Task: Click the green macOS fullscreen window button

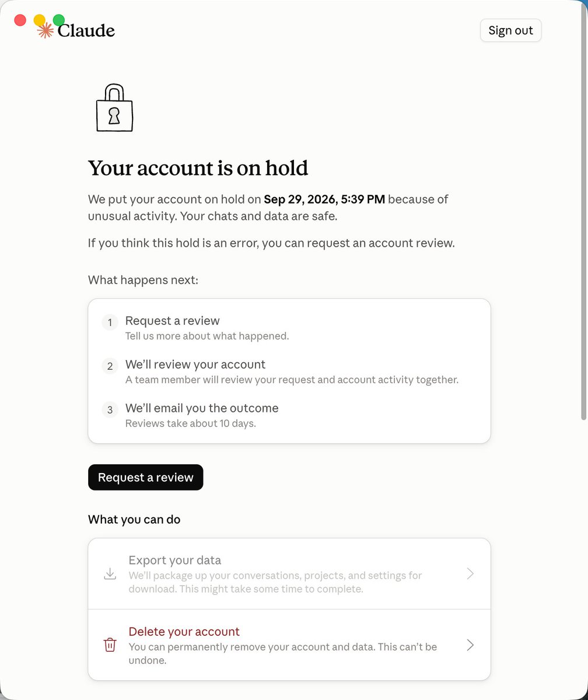Action: [59, 20]
